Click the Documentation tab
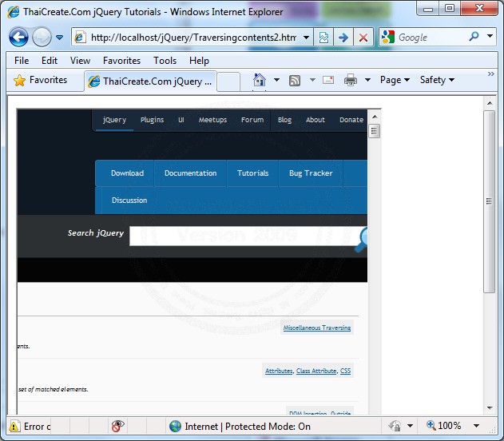504x441 pixels. pyautogui.click(x=190, y=173)
